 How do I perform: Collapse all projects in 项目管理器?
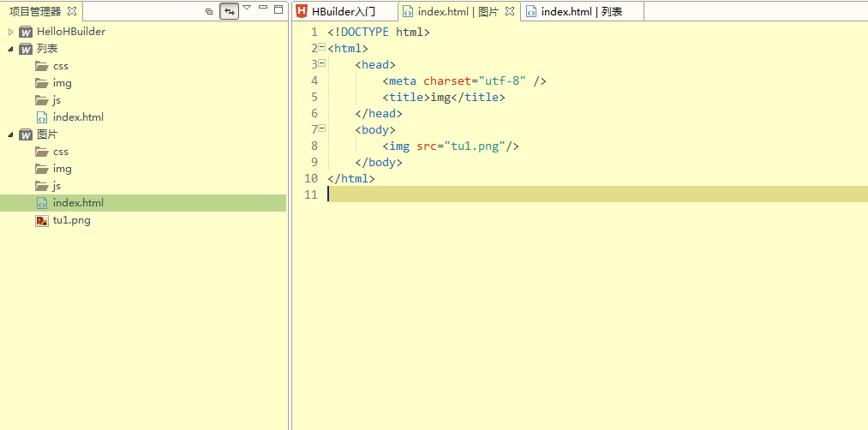click(x=209, y=10)
